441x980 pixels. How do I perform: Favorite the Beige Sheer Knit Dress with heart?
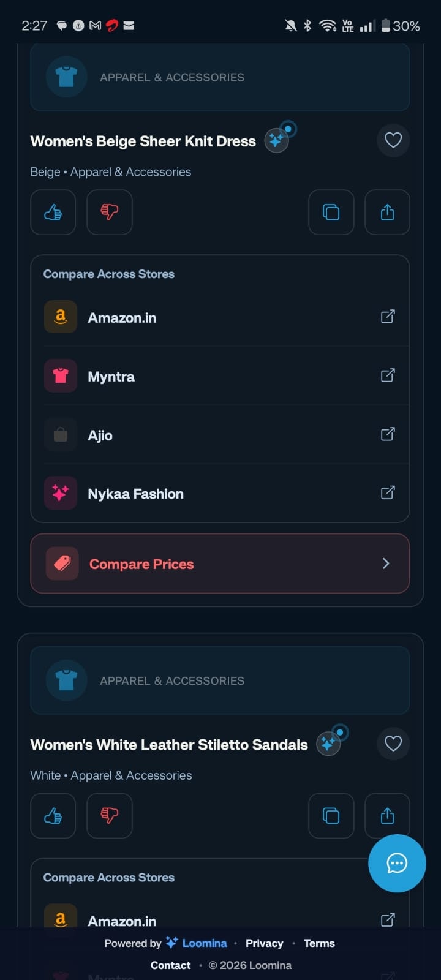point(393,140)
